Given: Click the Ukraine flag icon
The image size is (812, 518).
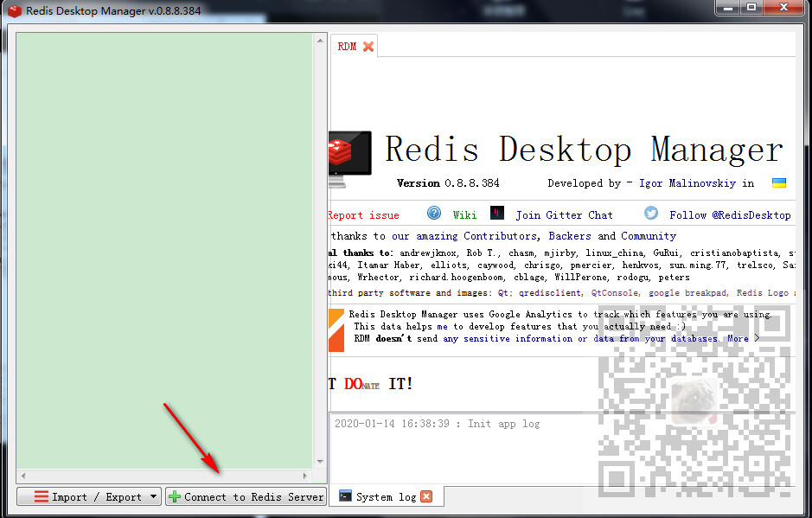Looking at the screenshot, I should (779, 182).
